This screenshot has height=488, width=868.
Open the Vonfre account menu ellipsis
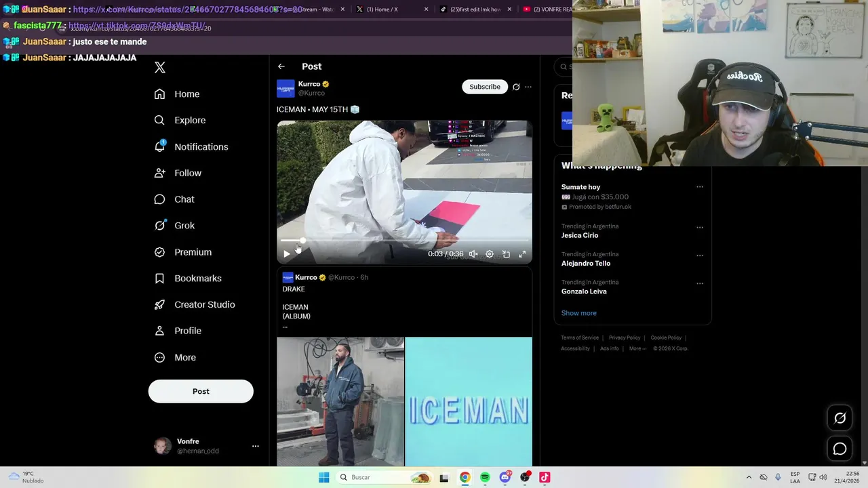click(256, 446)
